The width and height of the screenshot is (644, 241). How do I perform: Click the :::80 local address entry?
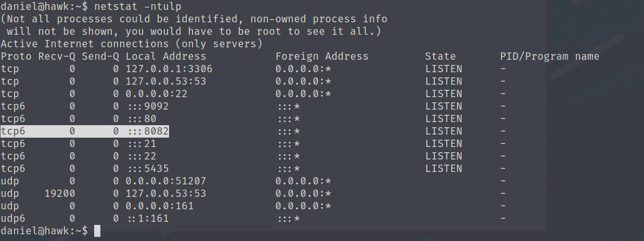click(141, 119)
